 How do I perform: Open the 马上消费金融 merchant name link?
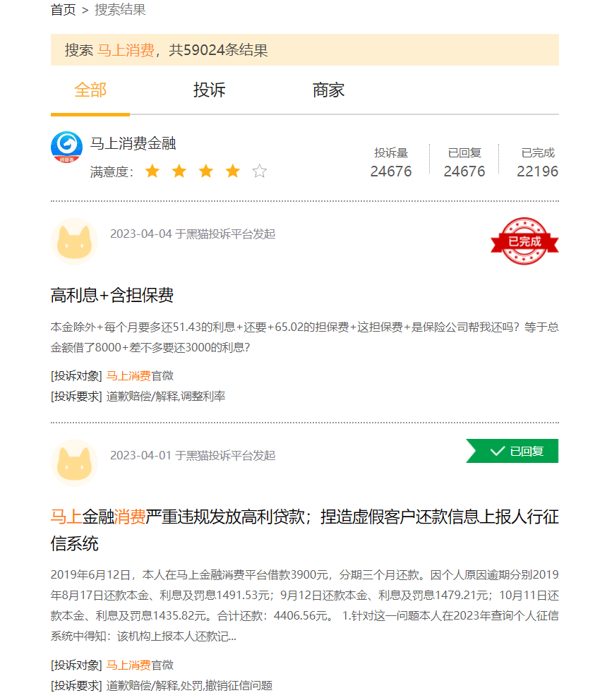click(133, 144)
